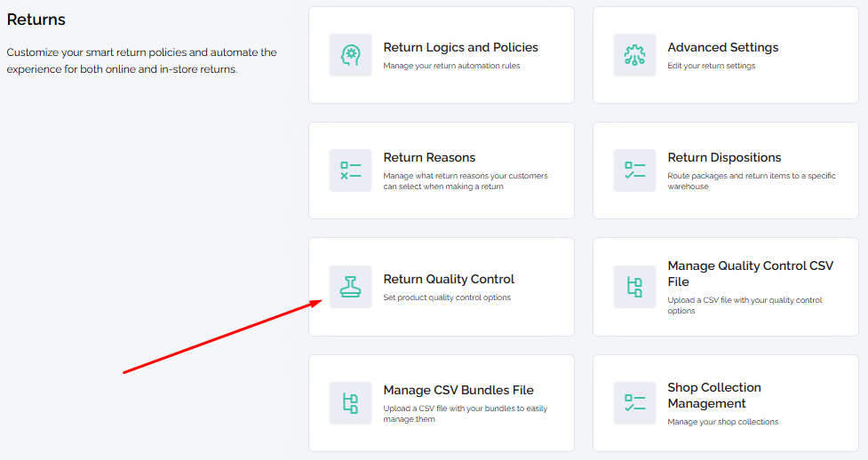Click 'Upload a CSV file with your quality control' text
Viewport: 868px width, 460px height.
click(x=745, y=305)
